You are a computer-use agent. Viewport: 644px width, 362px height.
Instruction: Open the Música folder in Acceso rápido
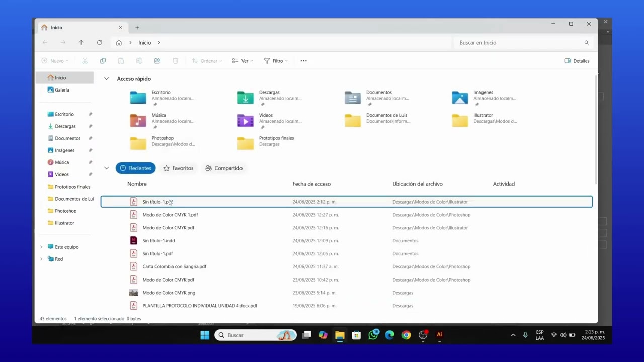tap(162, 121)
